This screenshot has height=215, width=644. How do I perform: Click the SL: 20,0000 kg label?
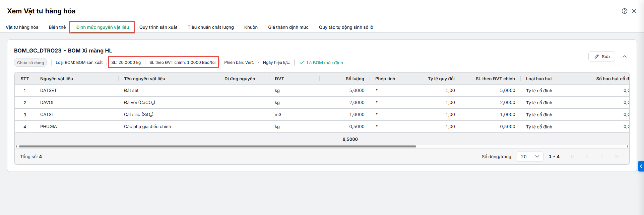point(126,63)
